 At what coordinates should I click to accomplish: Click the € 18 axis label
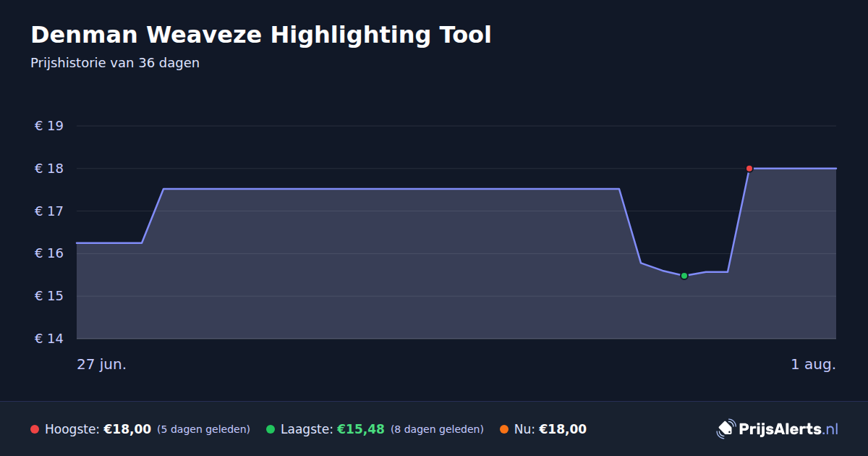pyautogui.click(x=49, y=169)
